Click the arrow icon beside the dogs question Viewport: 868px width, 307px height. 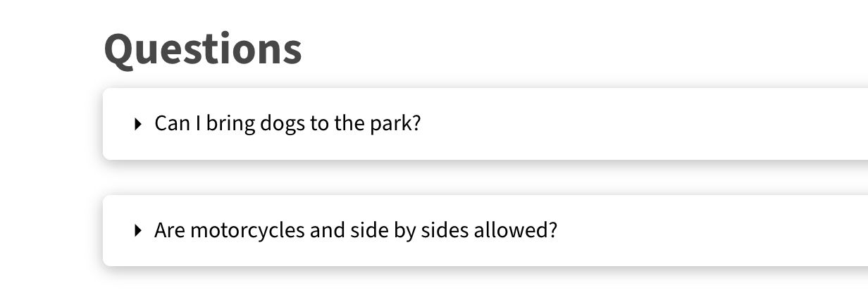tap(137, 125)
